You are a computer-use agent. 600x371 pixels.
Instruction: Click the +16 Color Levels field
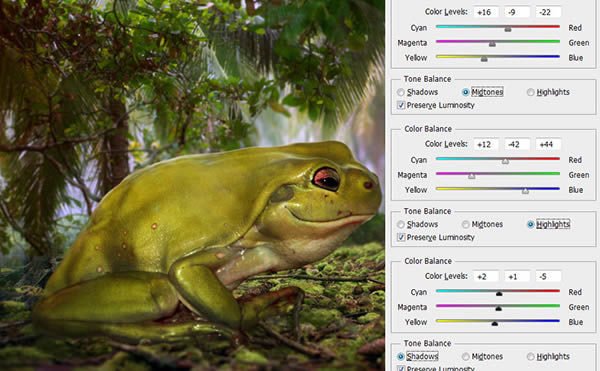[486, 12]
